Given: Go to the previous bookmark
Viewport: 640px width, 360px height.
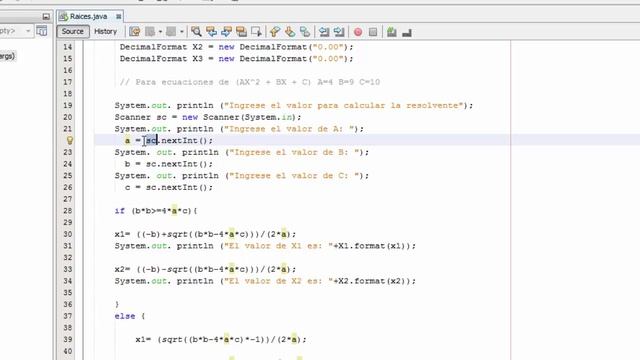Looking at the screenshot, I should click(275, 31).
